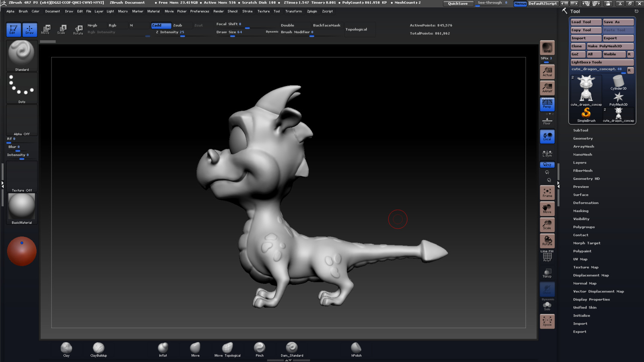Pick the Rotate mode icon in top shelf
The image size is (644, 362).
pyautogui.click(x=78, y=29)
